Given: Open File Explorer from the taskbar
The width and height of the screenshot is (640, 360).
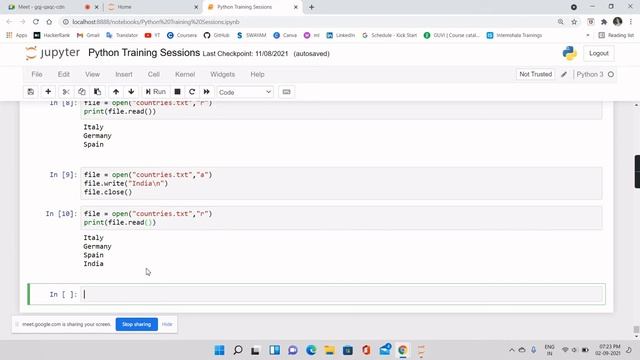Looking at the screenshot, I should coord(329,350).
